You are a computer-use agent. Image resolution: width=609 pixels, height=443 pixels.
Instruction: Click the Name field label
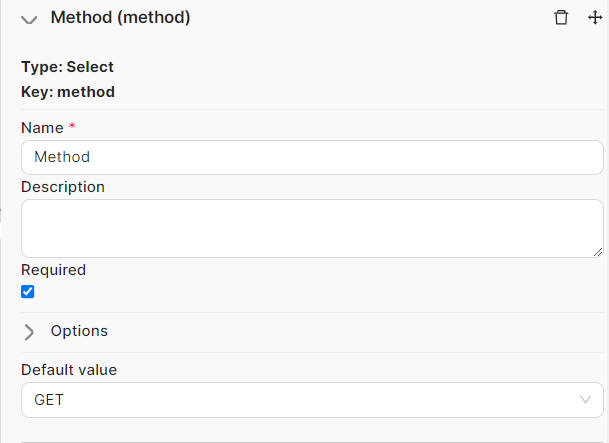(x=41, y=128)
